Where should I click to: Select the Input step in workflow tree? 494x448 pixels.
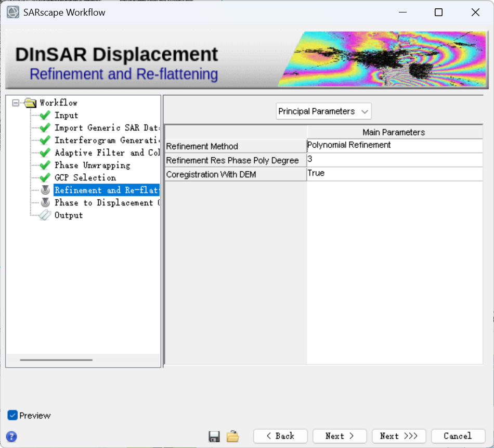67,116
